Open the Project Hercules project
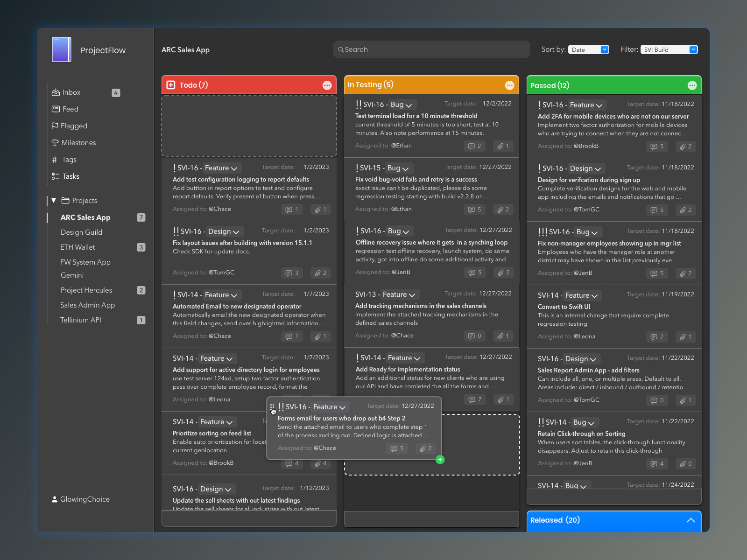This screenshot has width=747, height=560. pyautogui.click(x=86, y=290)
